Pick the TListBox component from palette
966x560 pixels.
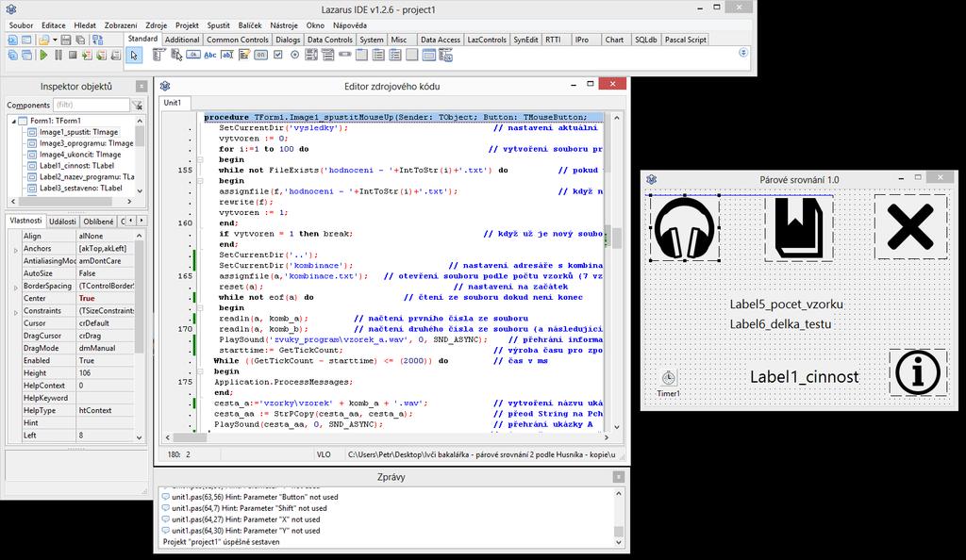coord(311,55)
